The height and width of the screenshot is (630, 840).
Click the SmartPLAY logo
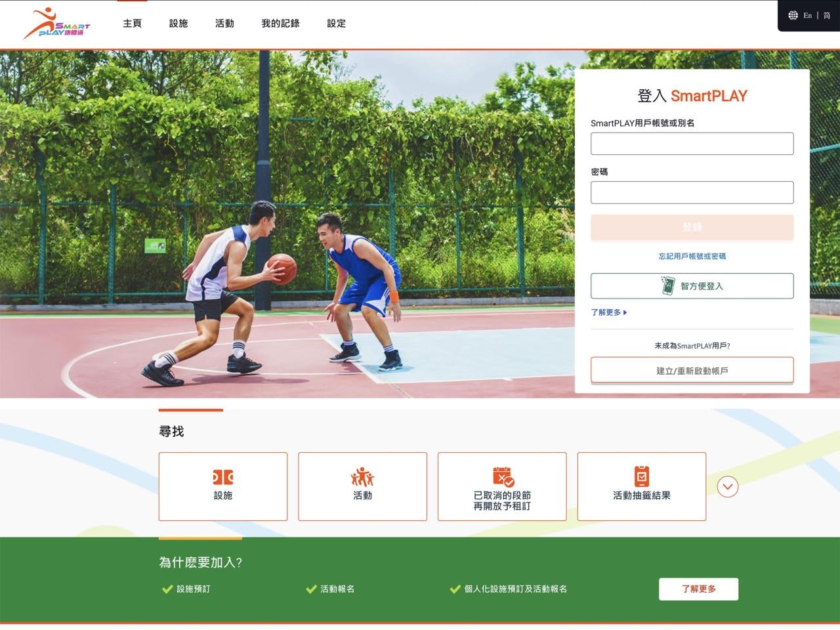coord(56,24)
